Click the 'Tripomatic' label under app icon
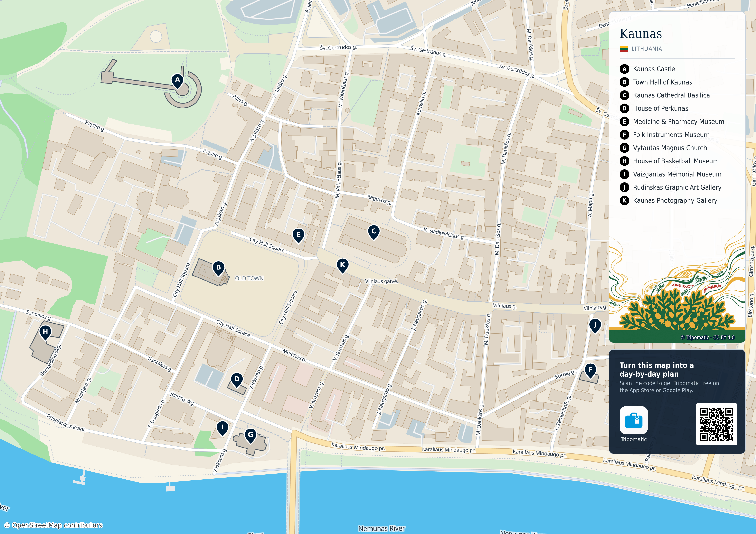756x534 pixels. point(633,439)
